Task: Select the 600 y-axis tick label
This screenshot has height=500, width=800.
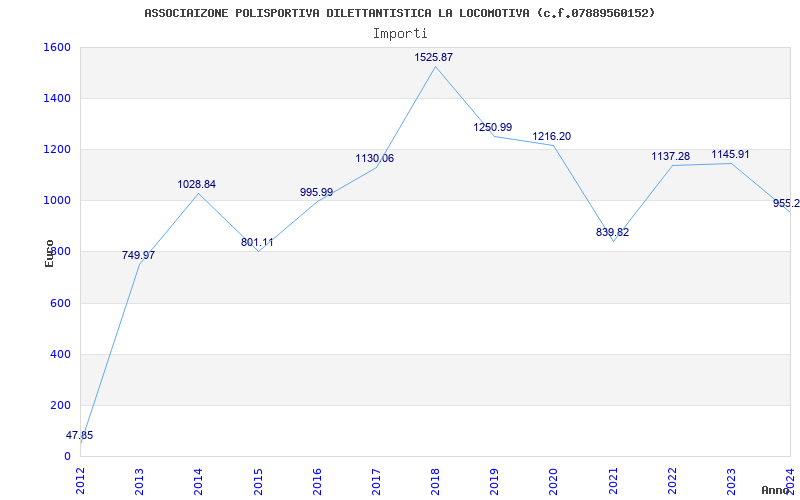Action: (x=61, y=304)
